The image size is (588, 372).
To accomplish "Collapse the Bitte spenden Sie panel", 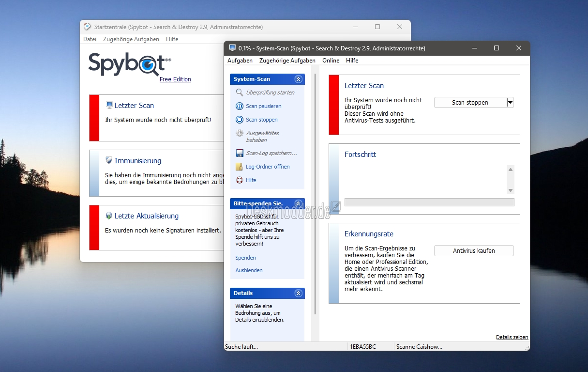I will [x=298, y=203].
